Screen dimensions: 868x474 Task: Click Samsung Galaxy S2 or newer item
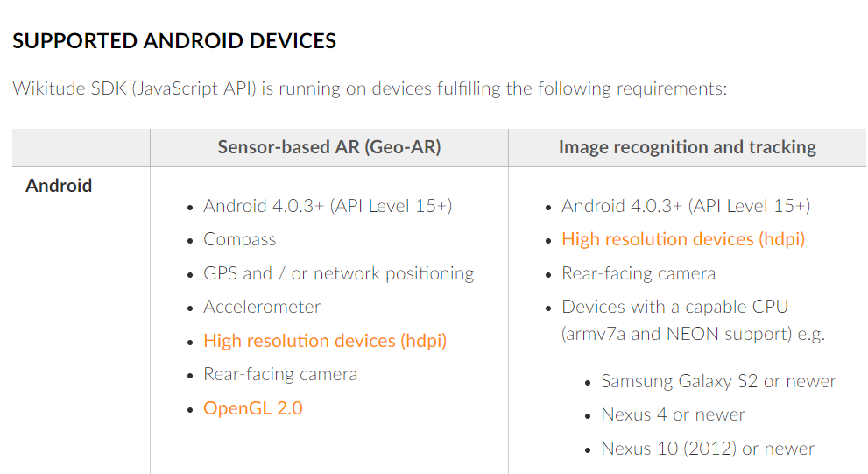718,381
